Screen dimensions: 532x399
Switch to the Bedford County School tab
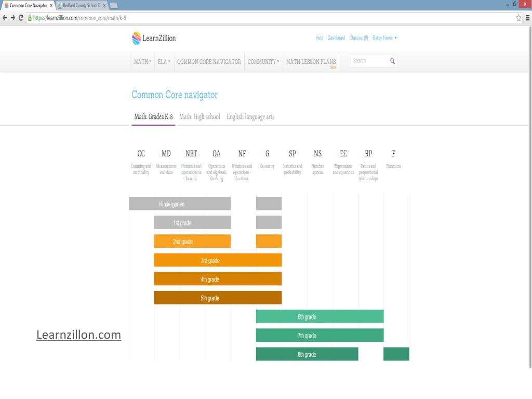(x=82, y=5)
